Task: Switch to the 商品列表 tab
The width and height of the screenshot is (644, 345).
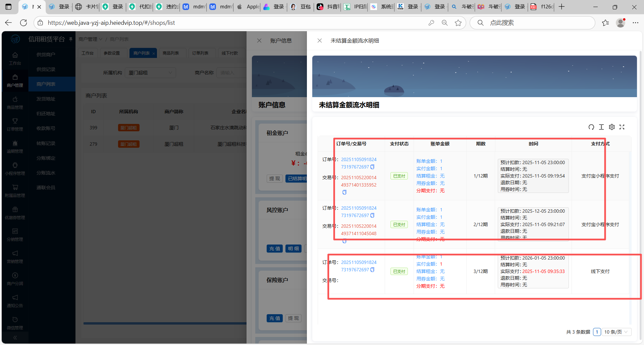Action: pyautogui.click(x=171, y=53)
